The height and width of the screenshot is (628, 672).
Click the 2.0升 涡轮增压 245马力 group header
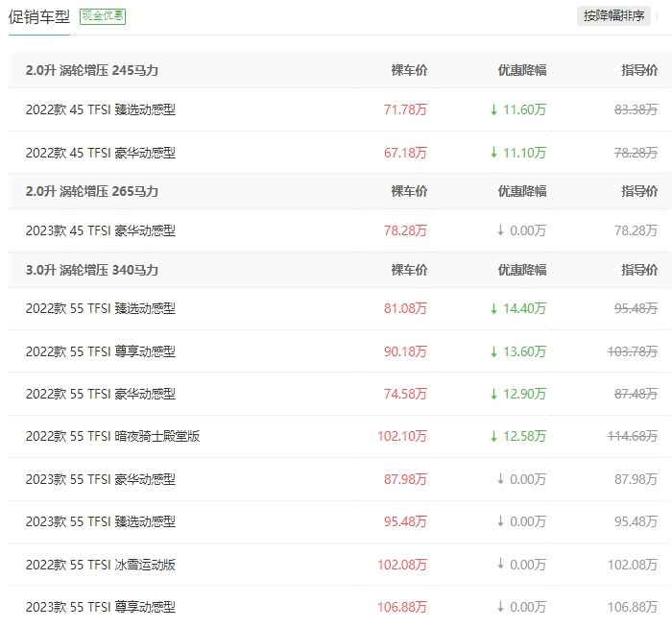tap(92, 70)
